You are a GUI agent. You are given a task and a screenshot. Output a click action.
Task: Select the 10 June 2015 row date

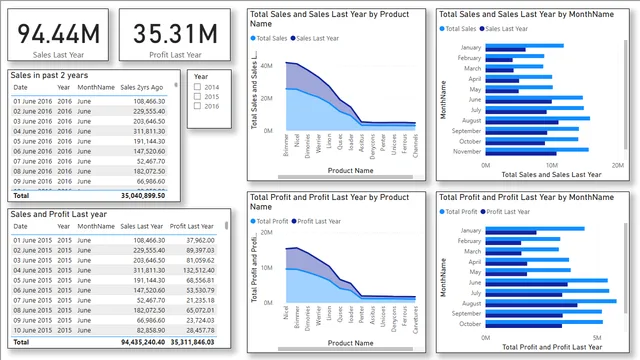pos(33,330)
